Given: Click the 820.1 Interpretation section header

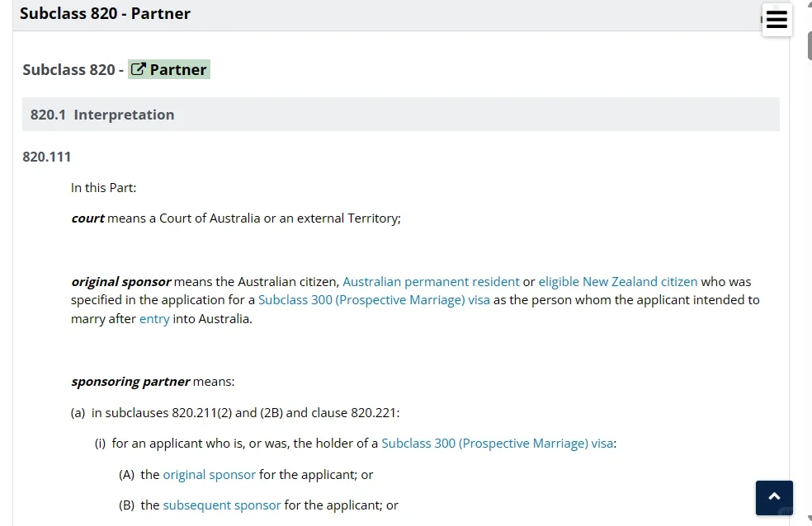Looking at the screenshot, I should click(x=401, y=115).
